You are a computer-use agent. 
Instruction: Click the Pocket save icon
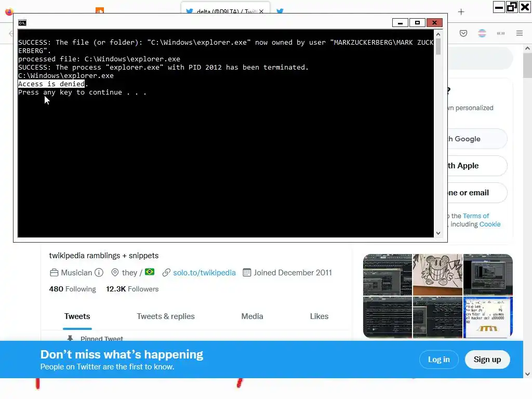463,33
